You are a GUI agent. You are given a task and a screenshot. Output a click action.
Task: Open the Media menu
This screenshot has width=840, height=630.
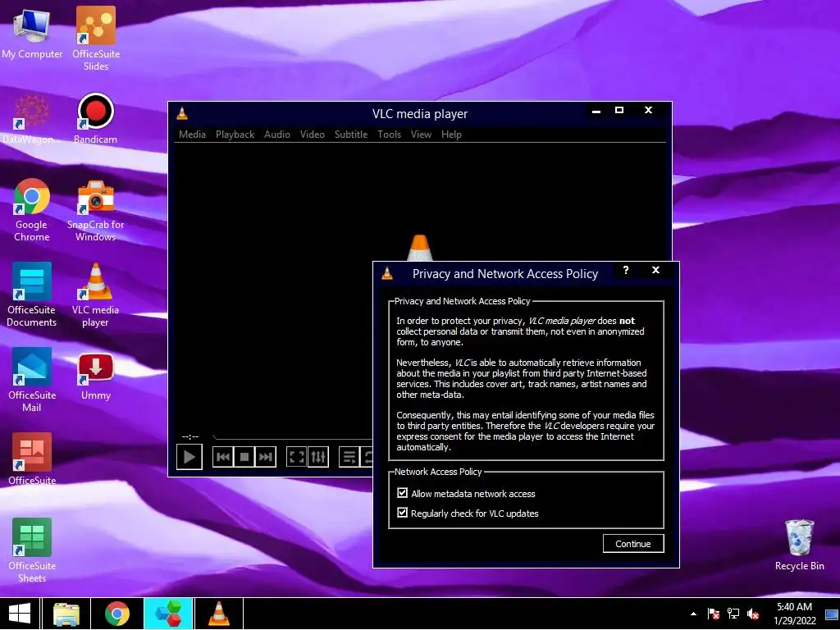click(x=192, y=135)
